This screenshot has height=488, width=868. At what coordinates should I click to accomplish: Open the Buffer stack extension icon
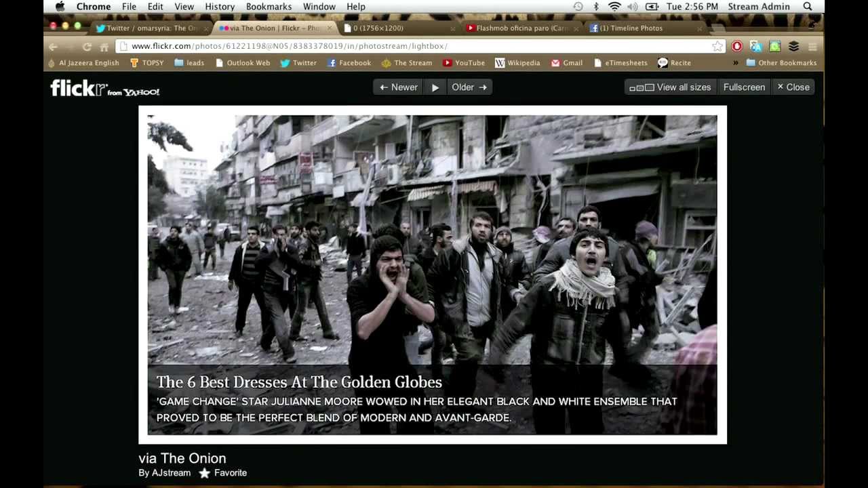793,46
